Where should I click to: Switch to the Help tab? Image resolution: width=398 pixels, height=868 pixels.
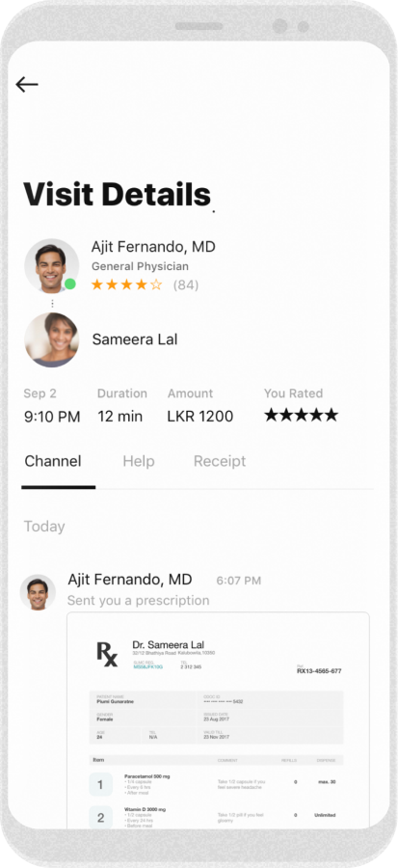pyautogui.click(x=139, y=461)
